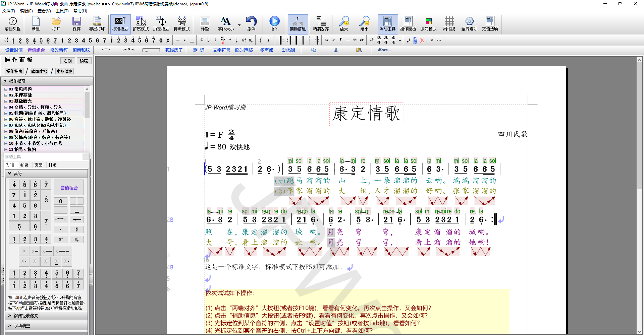Open the 查看(V) menu

coord(44,11)
